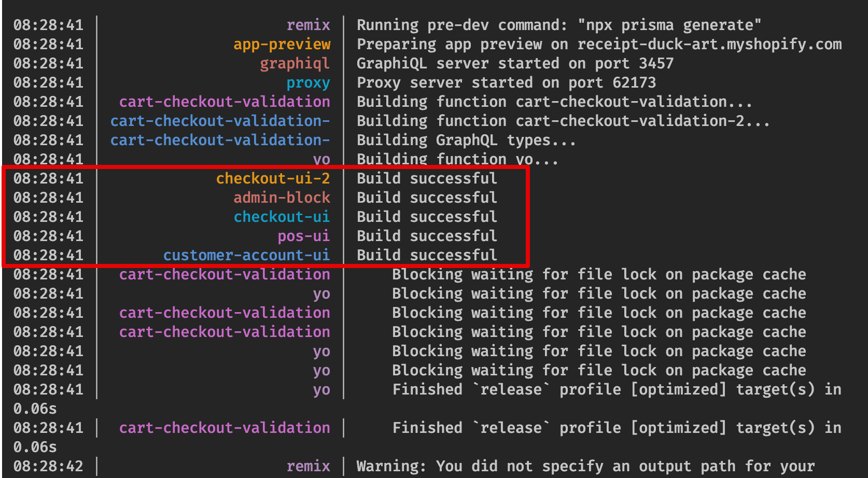
Task: Click the "Building GraphQL types..." message
Action: point(466,140)
